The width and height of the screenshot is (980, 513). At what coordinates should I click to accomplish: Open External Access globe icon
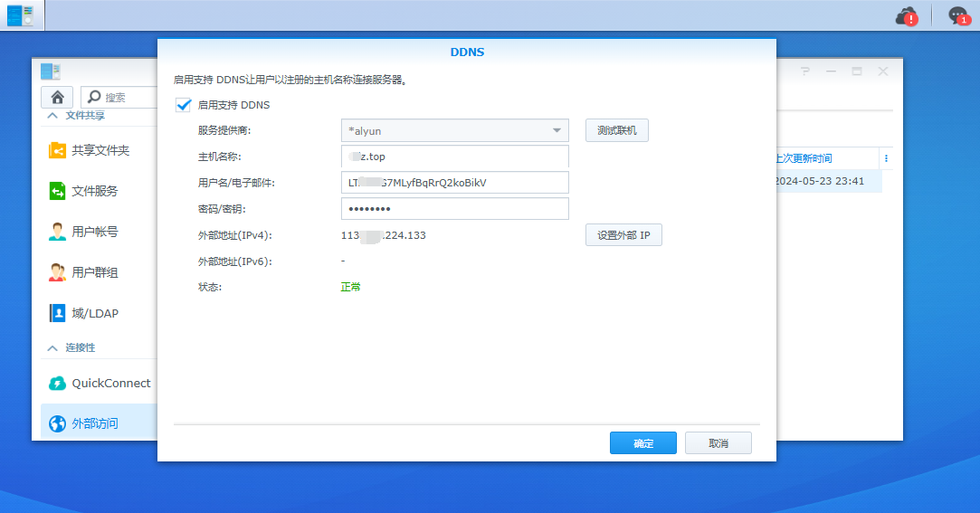coord(57,423)
